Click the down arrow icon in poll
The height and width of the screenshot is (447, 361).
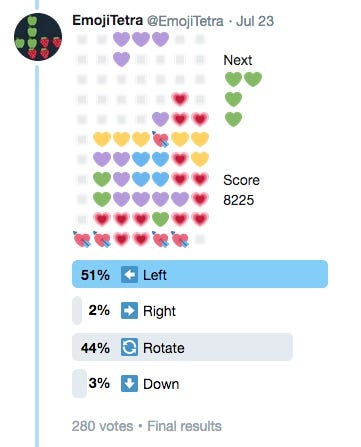point(129,383)
